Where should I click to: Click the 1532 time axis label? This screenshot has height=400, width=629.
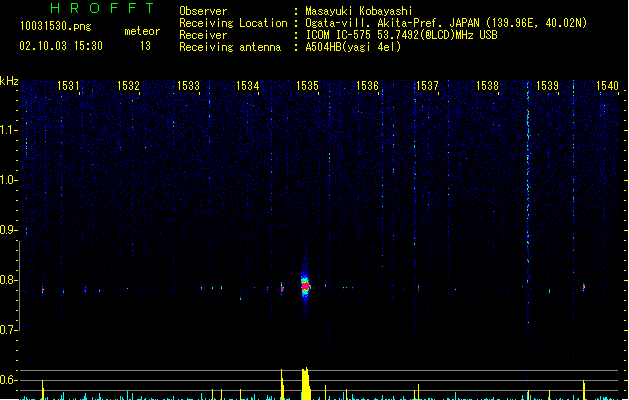(128, 86)
